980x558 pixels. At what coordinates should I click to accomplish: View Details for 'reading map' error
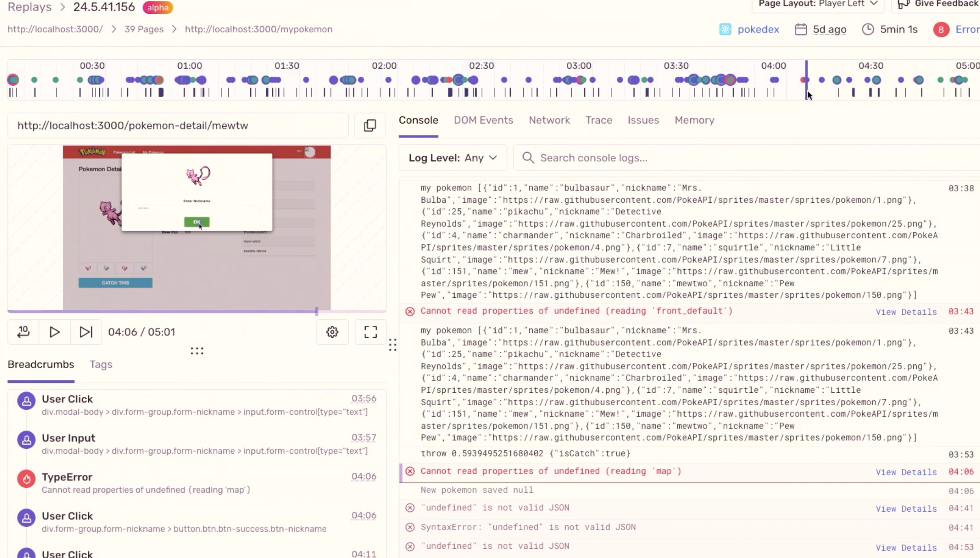tap(906, 472)
